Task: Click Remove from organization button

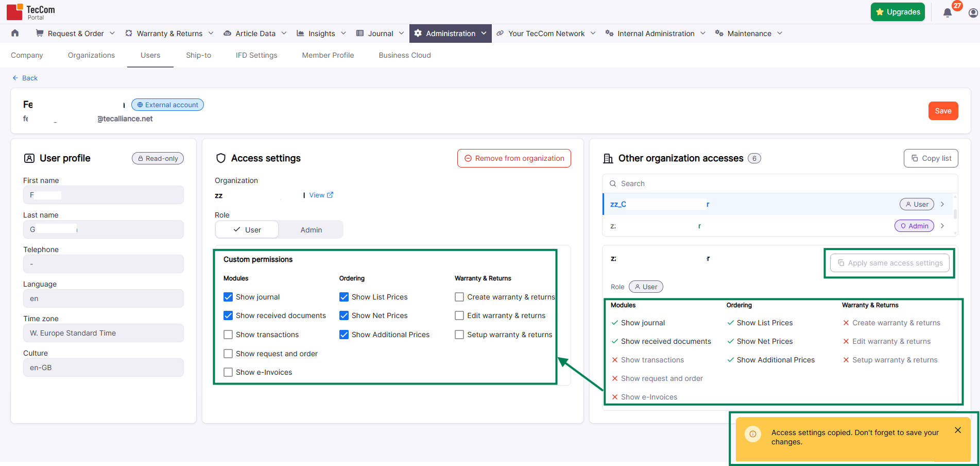Action: tap(514, 158)
